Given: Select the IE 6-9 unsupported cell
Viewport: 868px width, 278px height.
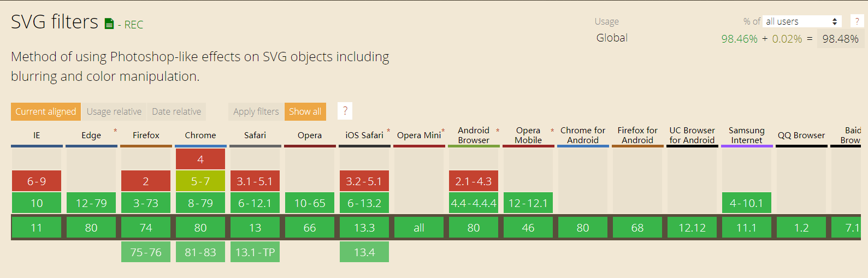Looking at the screenshot, I should click(x=37, y=181).
